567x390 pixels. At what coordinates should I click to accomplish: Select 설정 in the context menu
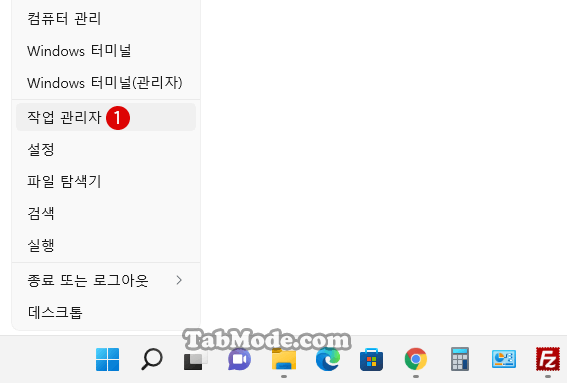[x=106, y=149]
